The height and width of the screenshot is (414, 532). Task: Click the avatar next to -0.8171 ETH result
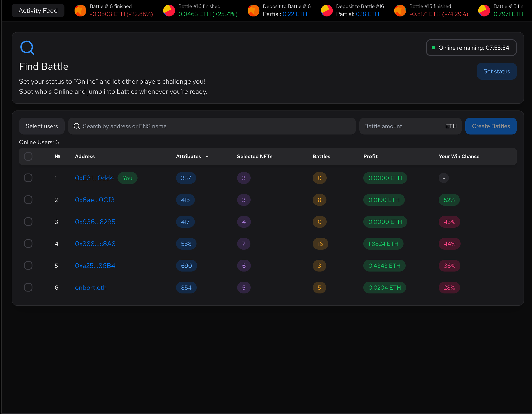tap(400, 10)
